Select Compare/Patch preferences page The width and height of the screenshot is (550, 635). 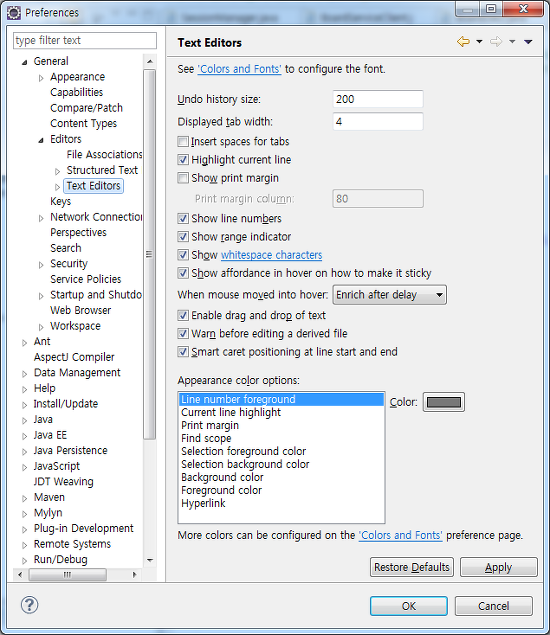[x=86, y=108]
